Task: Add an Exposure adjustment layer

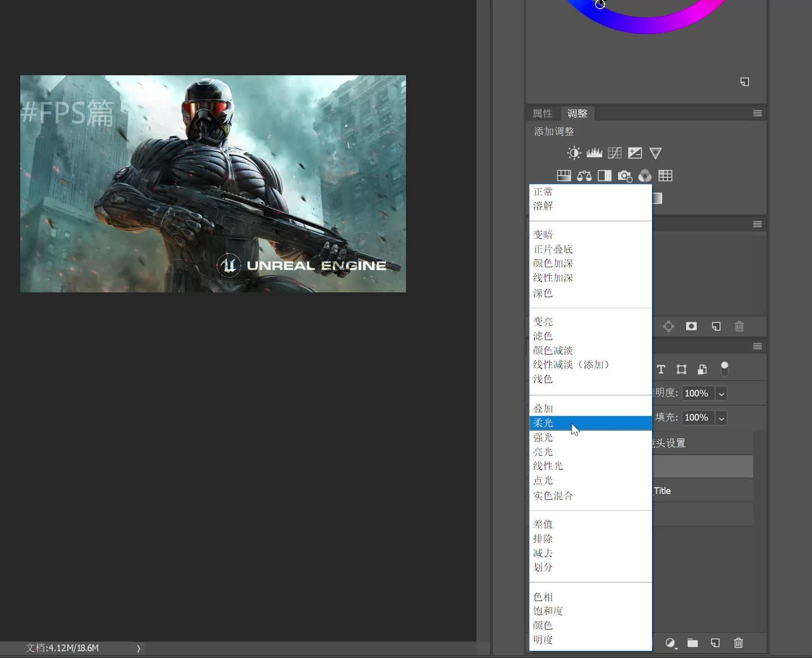Action: pyautogui.click(x=635, y=153)
